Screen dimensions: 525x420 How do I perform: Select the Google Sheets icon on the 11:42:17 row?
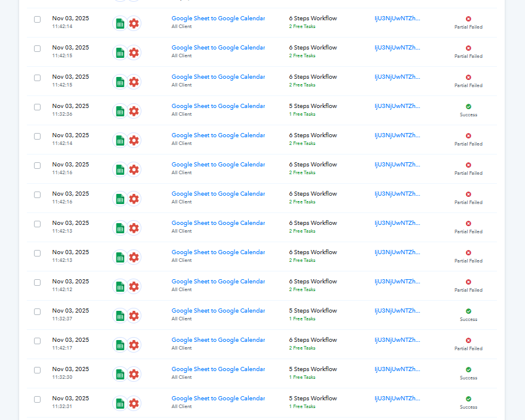tap(120, 345)
